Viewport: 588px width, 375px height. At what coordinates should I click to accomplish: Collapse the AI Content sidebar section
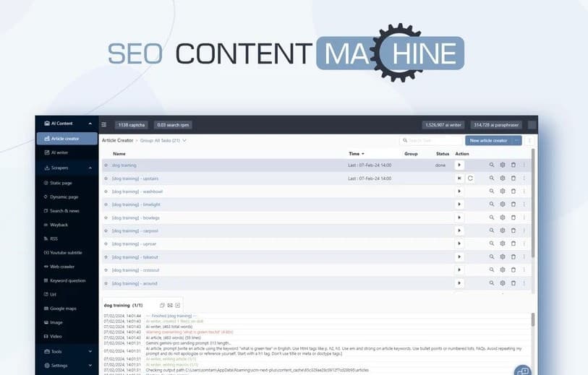tap(90, 124)
